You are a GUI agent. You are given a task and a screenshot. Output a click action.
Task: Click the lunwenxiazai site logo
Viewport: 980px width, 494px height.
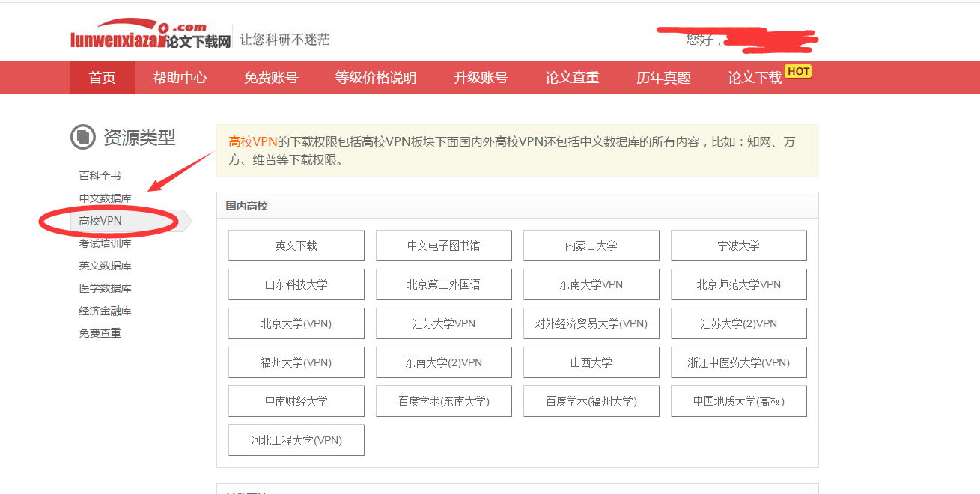[x=150, y=35]
